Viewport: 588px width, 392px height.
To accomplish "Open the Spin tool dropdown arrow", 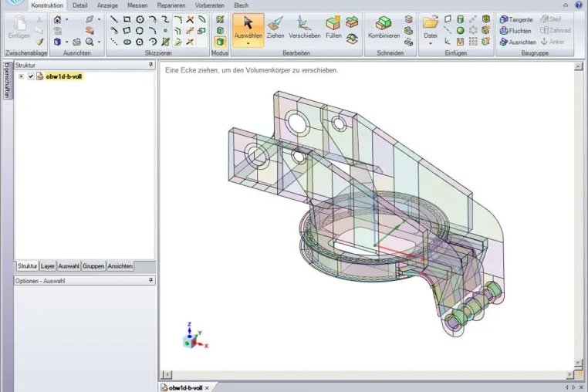I will [99, 19].
